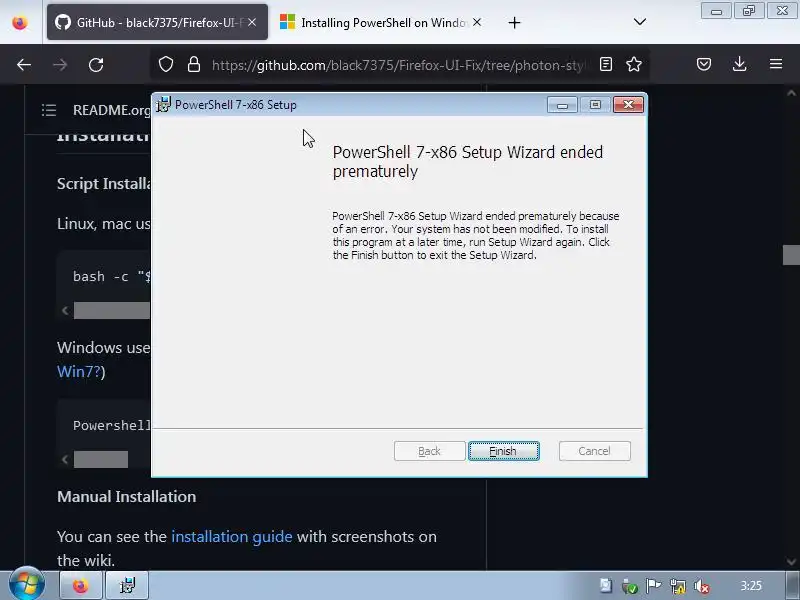800x600 pixels.
Task: Click the page scrollbar down arrow
Action: [791, 562]
